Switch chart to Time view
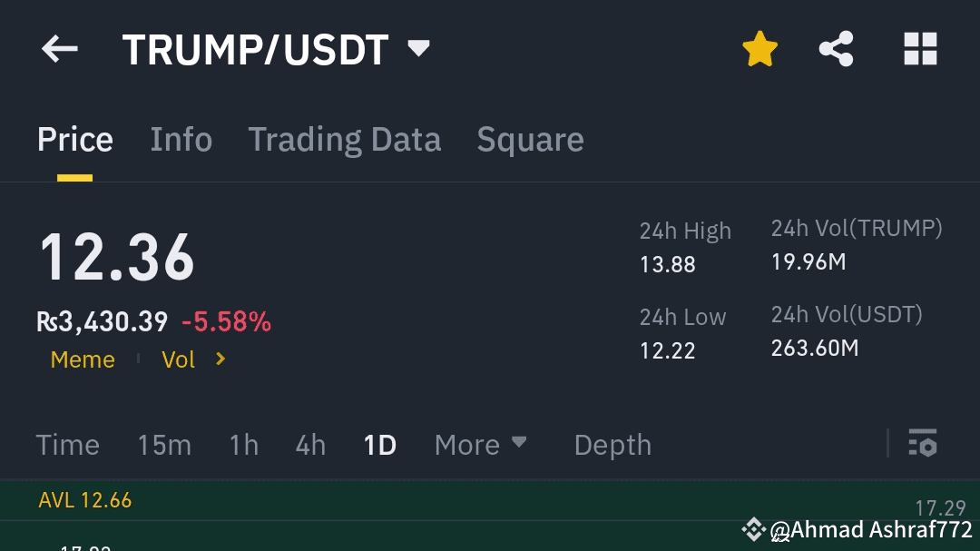 pos(67,446)
